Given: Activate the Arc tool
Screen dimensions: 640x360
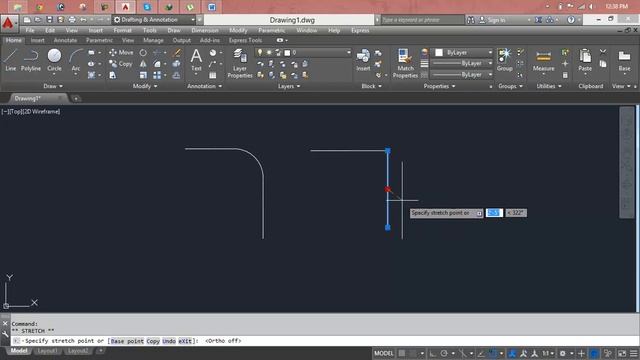Looking at the screenshot, I should pyautogui.click(x=76, y=60).
